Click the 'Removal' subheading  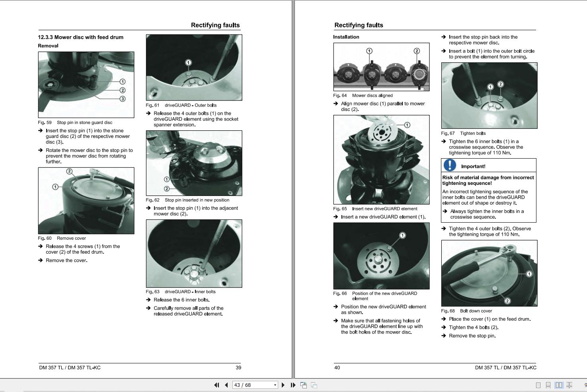[x=48, y=46]
